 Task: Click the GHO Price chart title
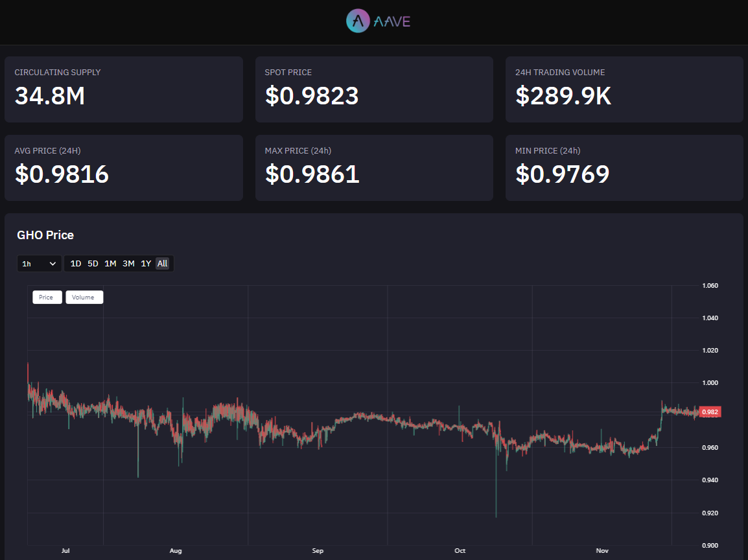coord(45,235)
